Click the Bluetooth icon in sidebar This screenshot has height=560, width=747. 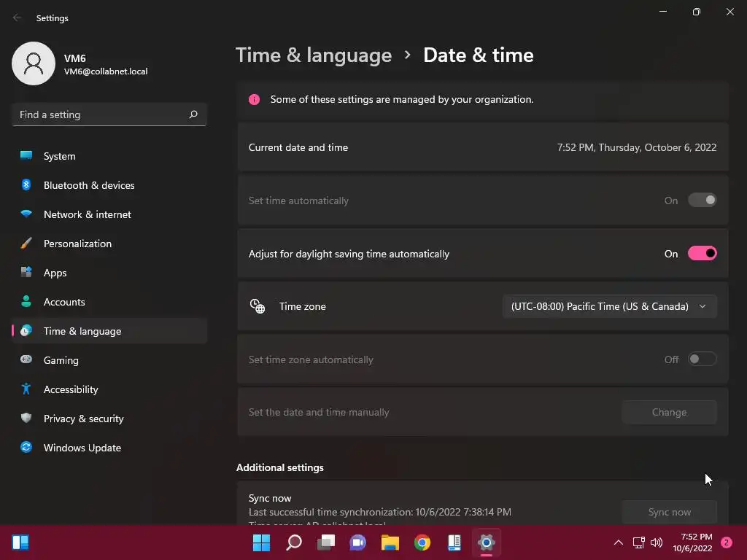26,184
